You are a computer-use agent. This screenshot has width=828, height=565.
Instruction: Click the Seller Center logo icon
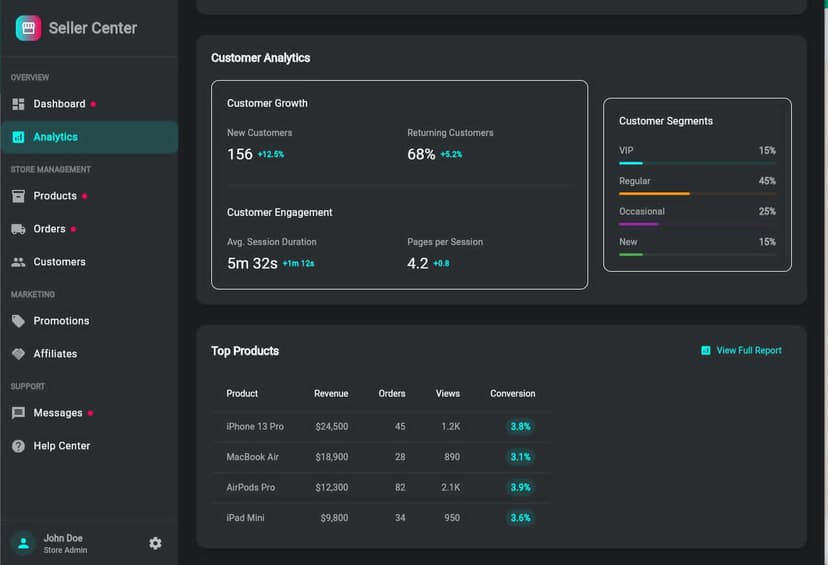pos(28,28)
